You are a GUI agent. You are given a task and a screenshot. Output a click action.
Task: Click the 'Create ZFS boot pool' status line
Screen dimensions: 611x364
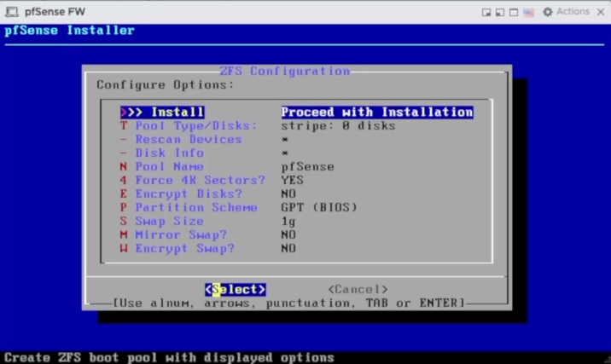tap(169, 357)
